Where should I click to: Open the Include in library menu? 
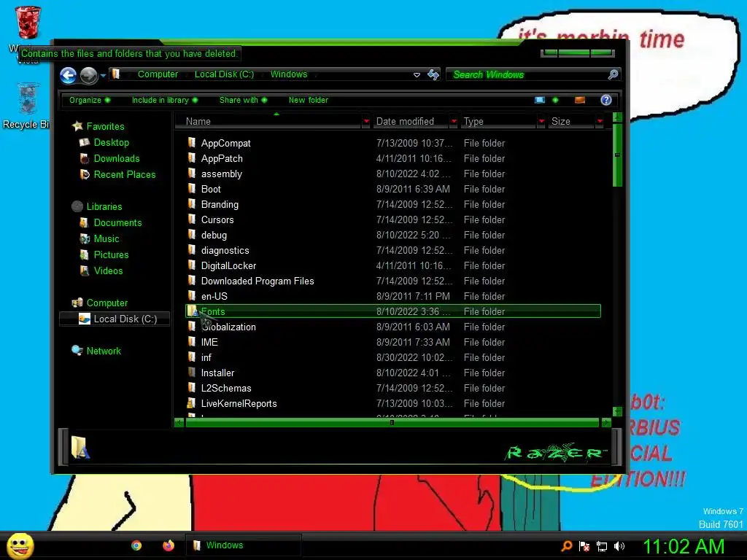[x=165, y=100]
